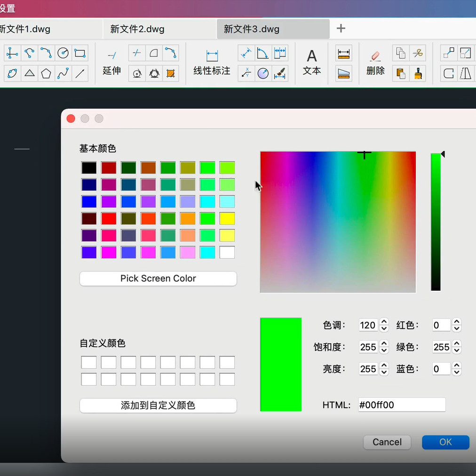The width and height of the screenshot is (476, 476).
Task: Pick the pure red swatch in fourth row
Action: (x=109, y=219)
